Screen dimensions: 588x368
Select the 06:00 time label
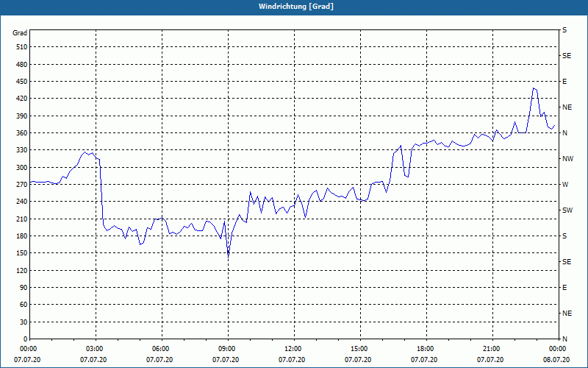click(x=159, y=349)
